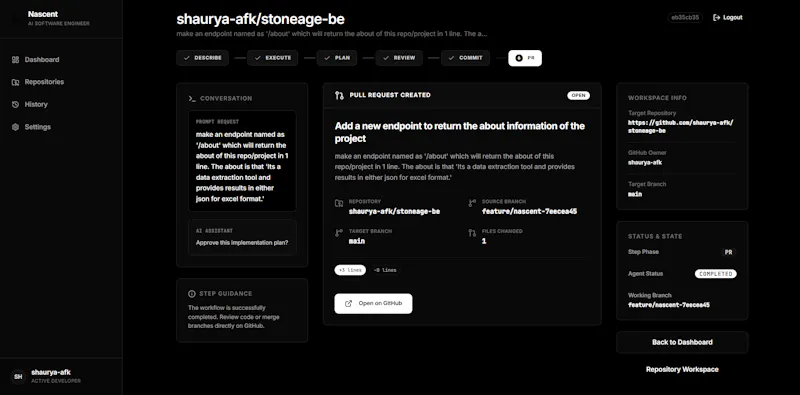
Task: Click the +3 lines badge
Action: 350,270
